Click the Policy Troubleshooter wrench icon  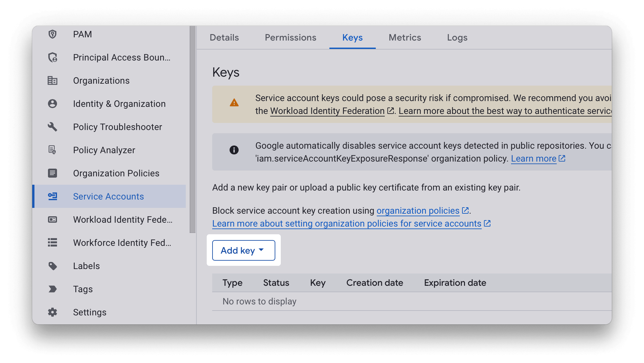pos(52,127)
